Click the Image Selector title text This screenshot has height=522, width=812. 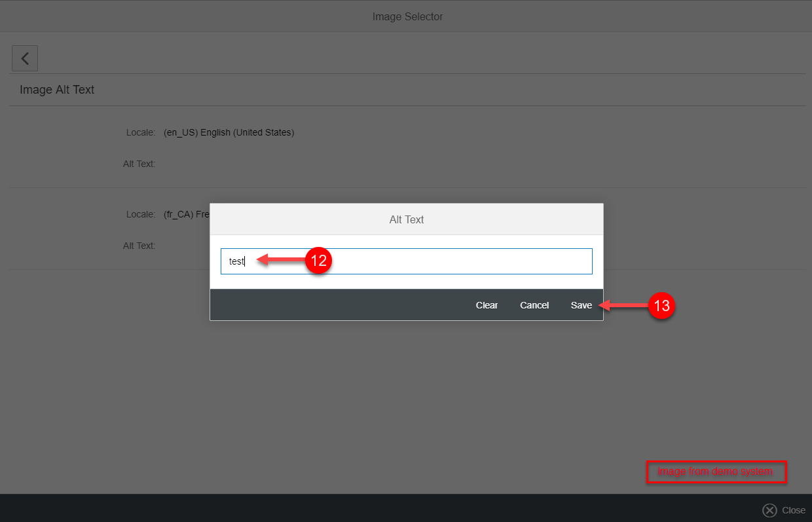point(407,16)
